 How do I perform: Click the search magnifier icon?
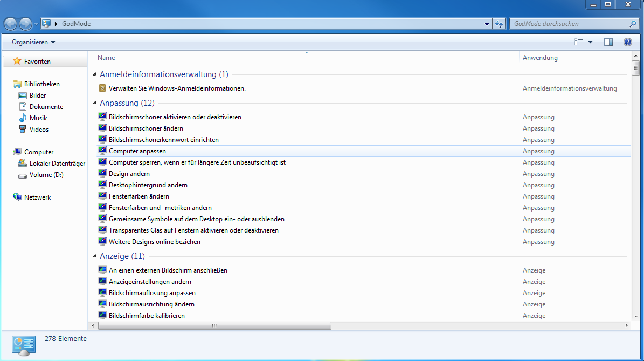[x=633, y=24]
